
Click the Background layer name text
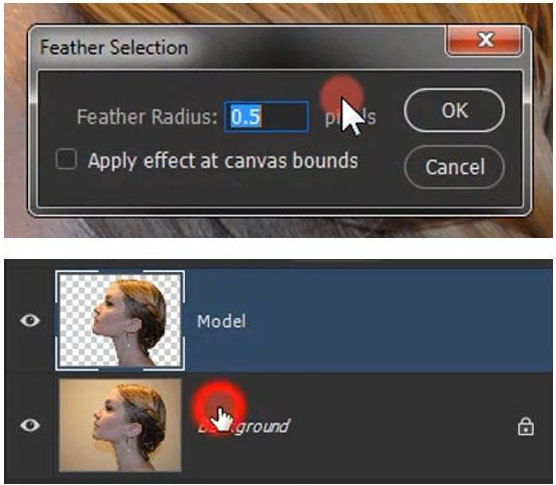pos(244,426)
